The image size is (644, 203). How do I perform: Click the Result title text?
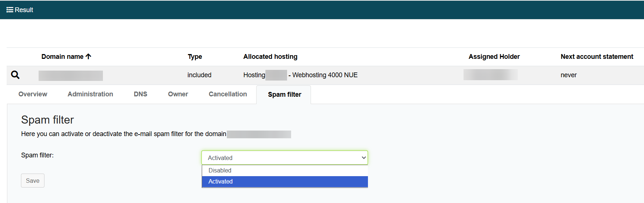(x=24, y=10)
